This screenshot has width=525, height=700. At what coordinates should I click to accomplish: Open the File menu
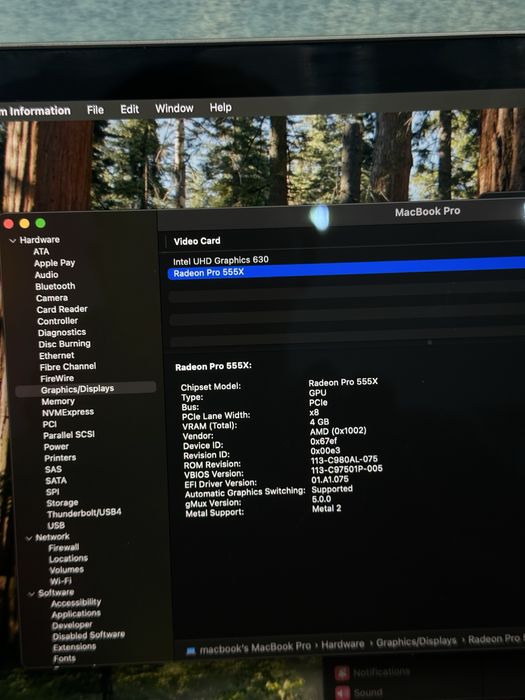(95, 110)
